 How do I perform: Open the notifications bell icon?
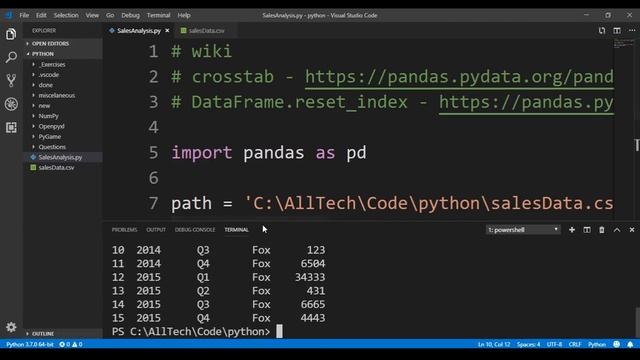coord(630,344)
